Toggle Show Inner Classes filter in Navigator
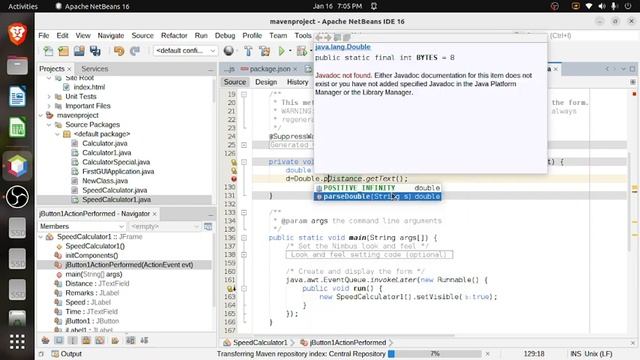The width and height of the screenshot is (640, 360). [x=100, y=340]
